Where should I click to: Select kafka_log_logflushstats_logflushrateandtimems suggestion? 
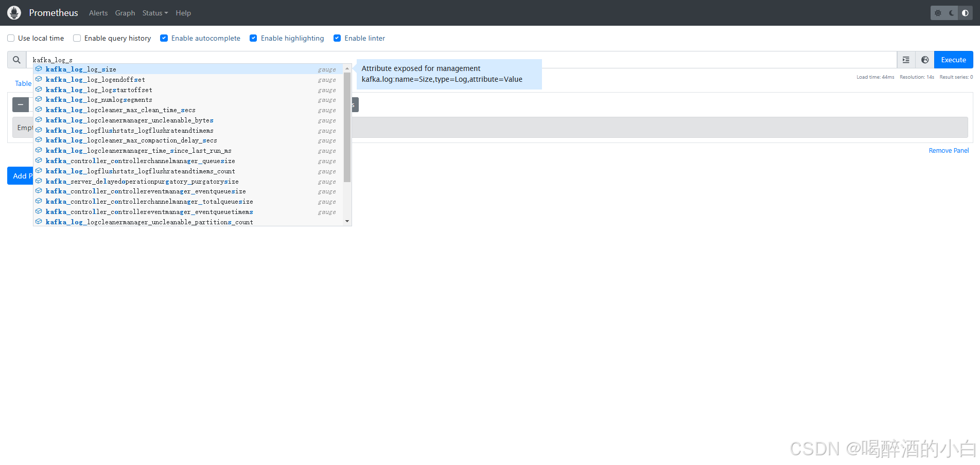pos(188,130)
